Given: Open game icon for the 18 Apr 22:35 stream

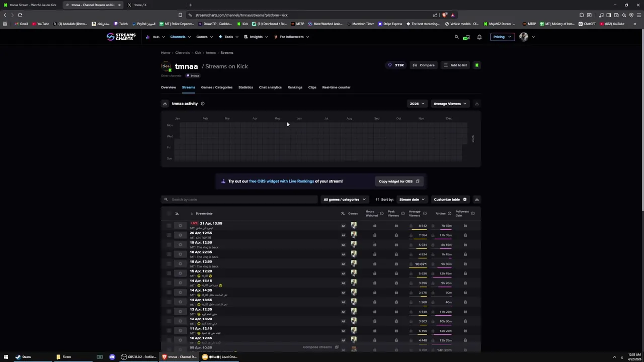Looking at the screenshot, I should [354, 254].
